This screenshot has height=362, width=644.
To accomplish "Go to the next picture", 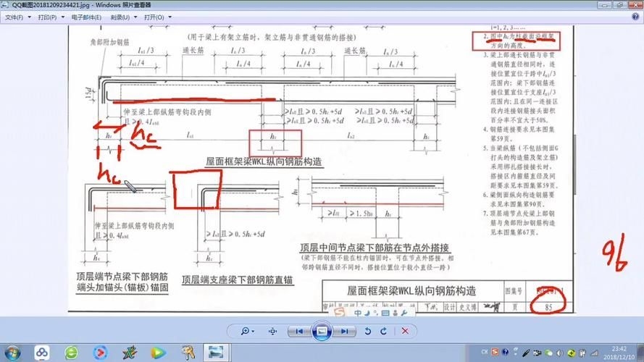I will [x=345, y=331].
